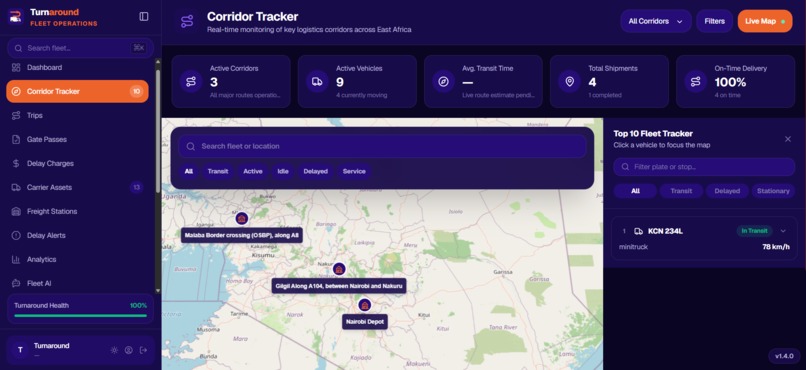Click the Turnaround Health progress bar
806x370 pixels.
pos(81,316)
